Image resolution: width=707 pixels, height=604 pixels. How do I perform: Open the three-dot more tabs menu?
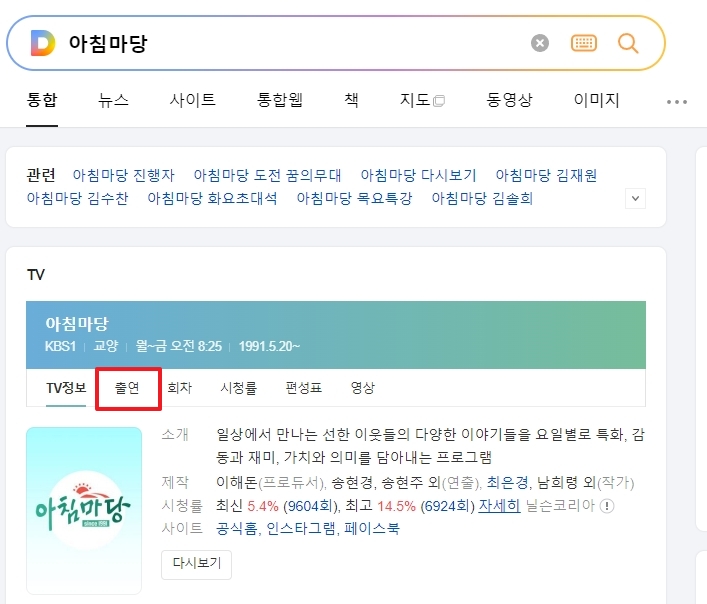[x=677, y=102]
